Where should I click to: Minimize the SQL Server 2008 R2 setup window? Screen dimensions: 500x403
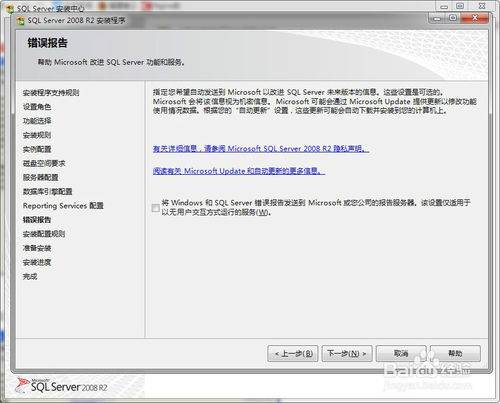437,18
